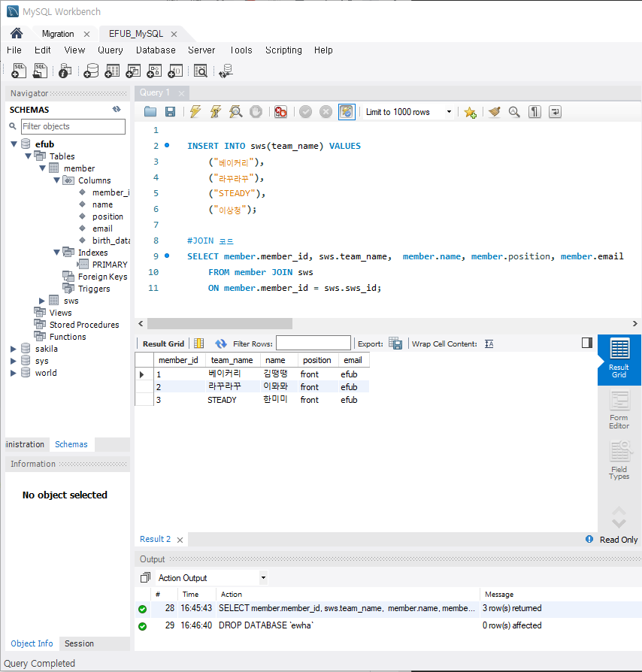Switch to the Migration tab

click(x=58, y=34)
